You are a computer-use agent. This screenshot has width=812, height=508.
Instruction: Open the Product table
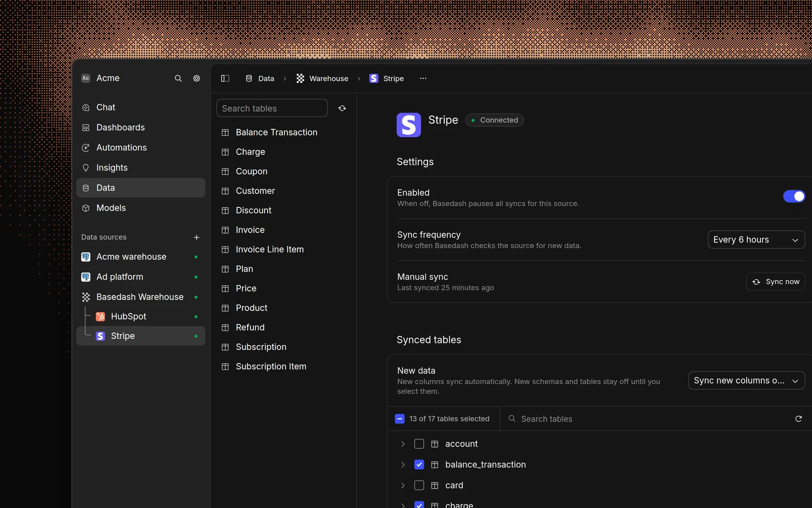284,308
